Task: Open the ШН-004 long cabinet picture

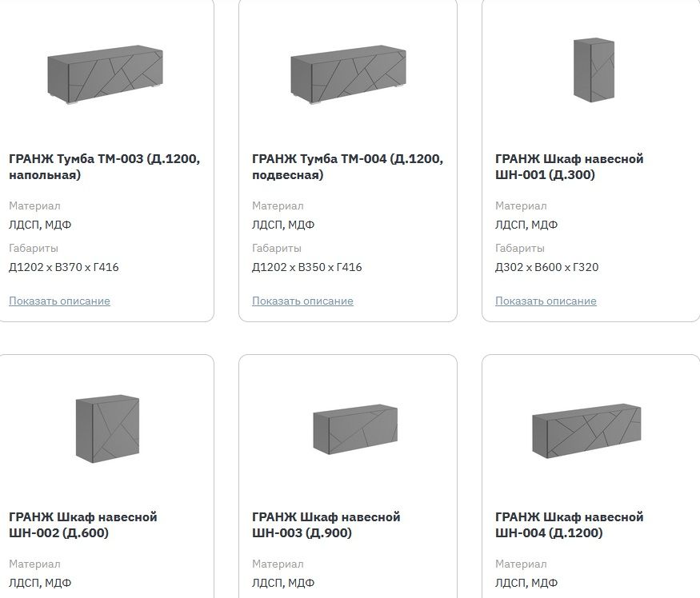Action: 586,431
